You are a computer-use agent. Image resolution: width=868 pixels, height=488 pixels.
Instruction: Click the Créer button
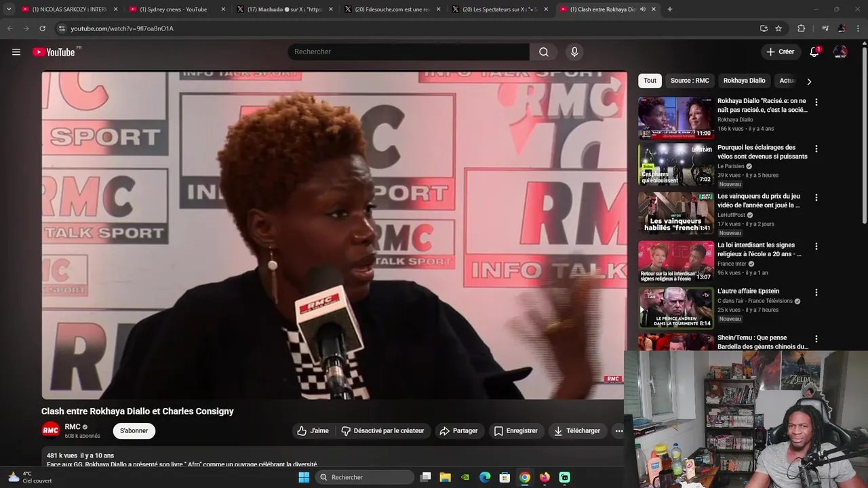780,52
